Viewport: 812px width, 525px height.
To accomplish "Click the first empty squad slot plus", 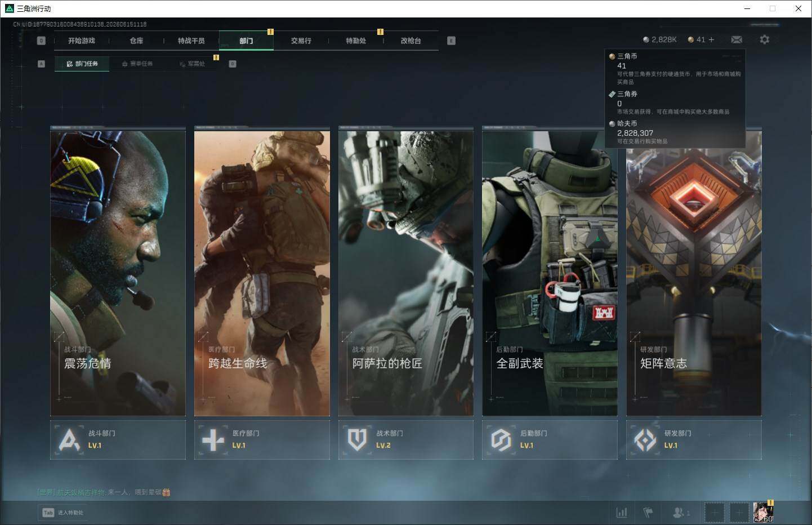I will (714, 513).
